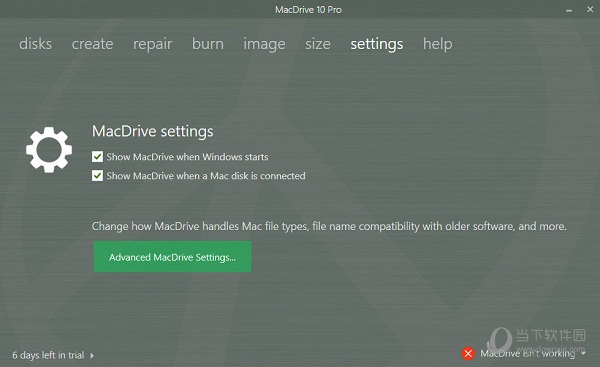Viewport: 600px width, 367px height.
Task: Expand the MacDrive isn't working dropdown arrow
Action: (x=583, y=353)
